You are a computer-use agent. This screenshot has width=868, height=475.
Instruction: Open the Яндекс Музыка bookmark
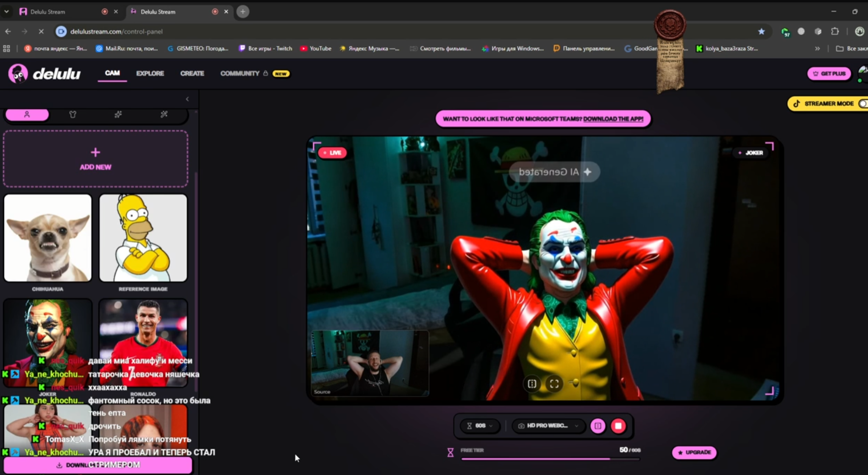[369, 49]
